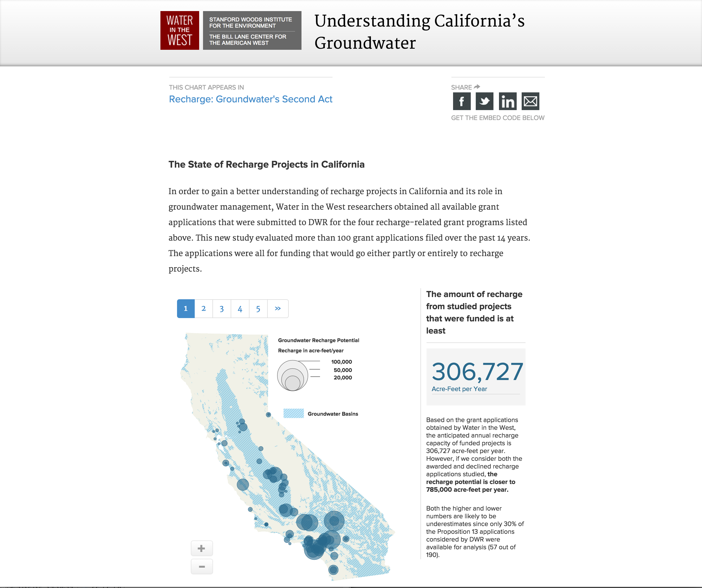702x588 pixels.
Task: Click the 100,000 legend circle
Action: coord(293,375)
